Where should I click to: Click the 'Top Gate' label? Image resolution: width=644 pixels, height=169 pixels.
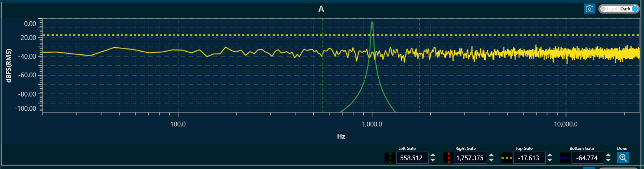(x=524, y=149)
